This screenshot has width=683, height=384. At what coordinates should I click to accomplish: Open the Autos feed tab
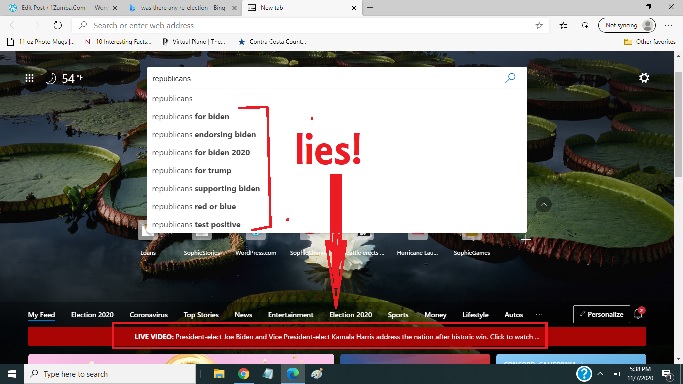[514, 314]
